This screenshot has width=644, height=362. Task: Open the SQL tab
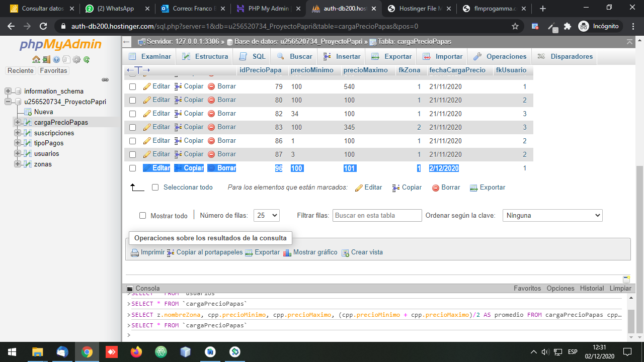[x=253, y=57]
